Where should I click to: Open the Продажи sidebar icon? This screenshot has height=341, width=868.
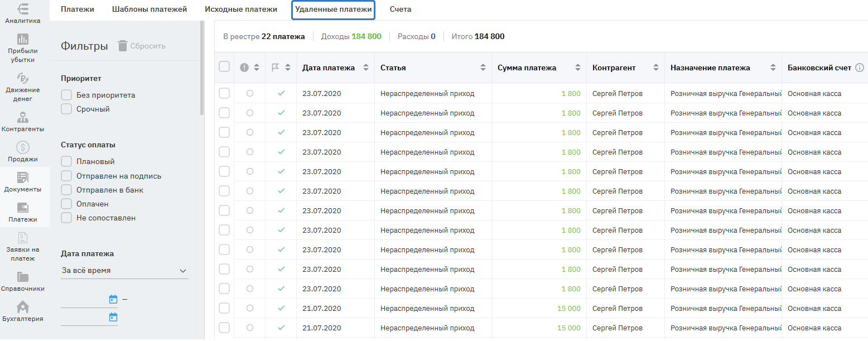click(23, 151)
